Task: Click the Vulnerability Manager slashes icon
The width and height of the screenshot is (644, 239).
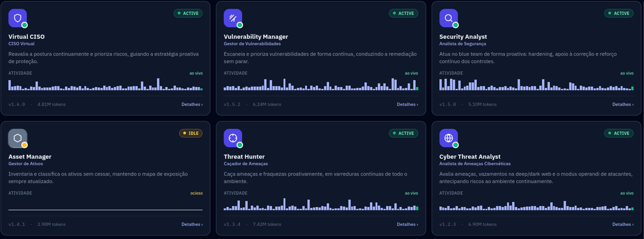Action: (233, 18)
